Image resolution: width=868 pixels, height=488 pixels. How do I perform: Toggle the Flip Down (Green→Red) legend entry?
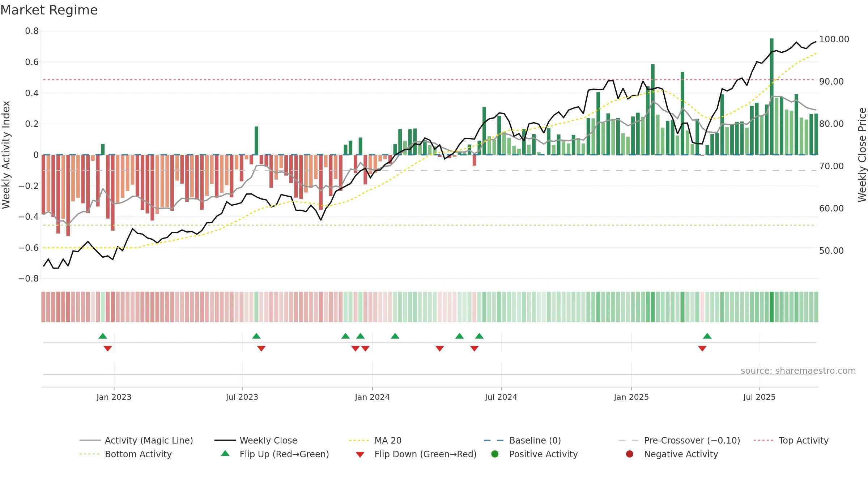click(x=416, y=454)
